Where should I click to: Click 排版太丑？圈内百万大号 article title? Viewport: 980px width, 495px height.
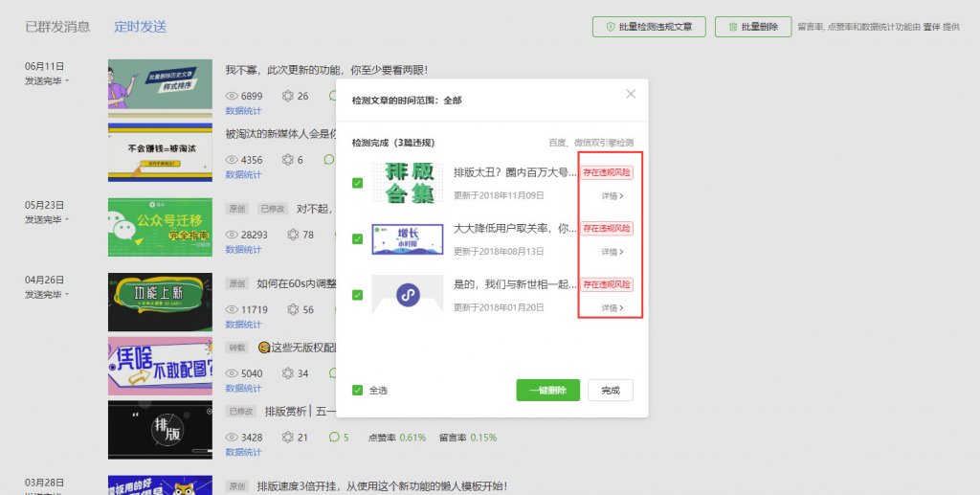click(515, 172)
